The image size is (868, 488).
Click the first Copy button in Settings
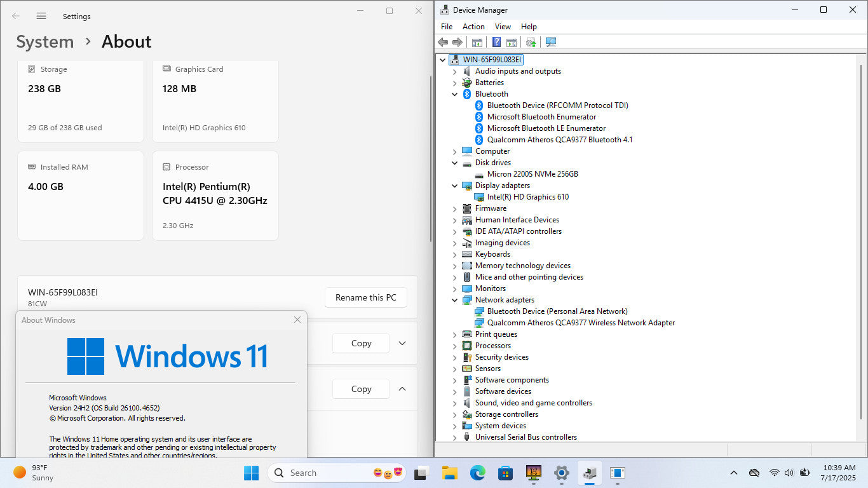coord(361,343)
